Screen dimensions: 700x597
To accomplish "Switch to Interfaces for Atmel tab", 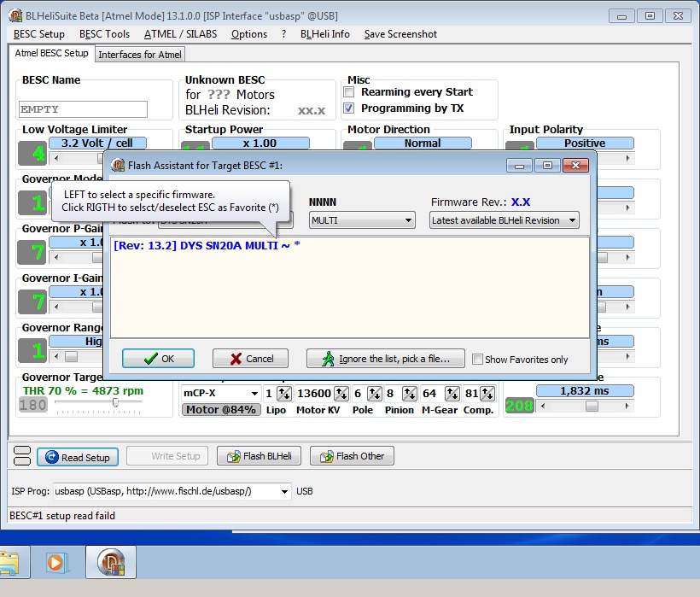I will click(x=140, y=55).
